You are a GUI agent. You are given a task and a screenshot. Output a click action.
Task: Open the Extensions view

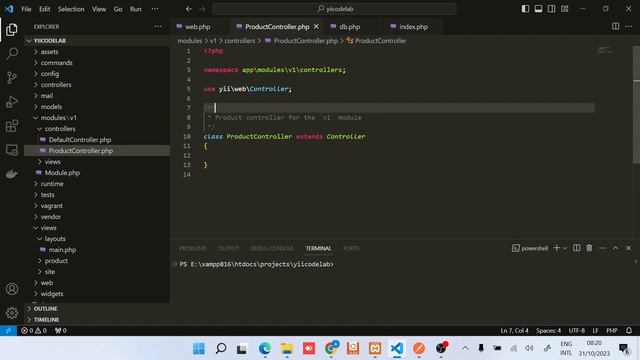(12, 126)
